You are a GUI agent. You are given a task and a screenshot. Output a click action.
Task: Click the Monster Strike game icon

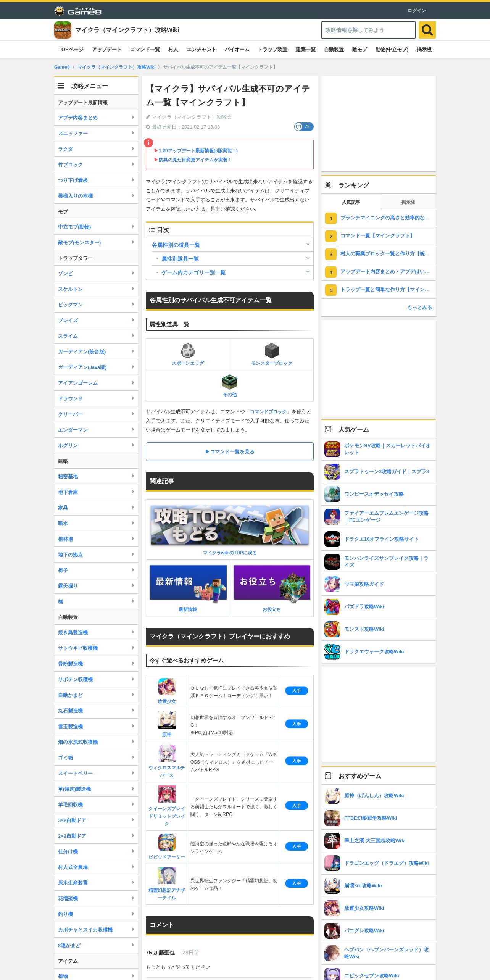pos(332,629)
